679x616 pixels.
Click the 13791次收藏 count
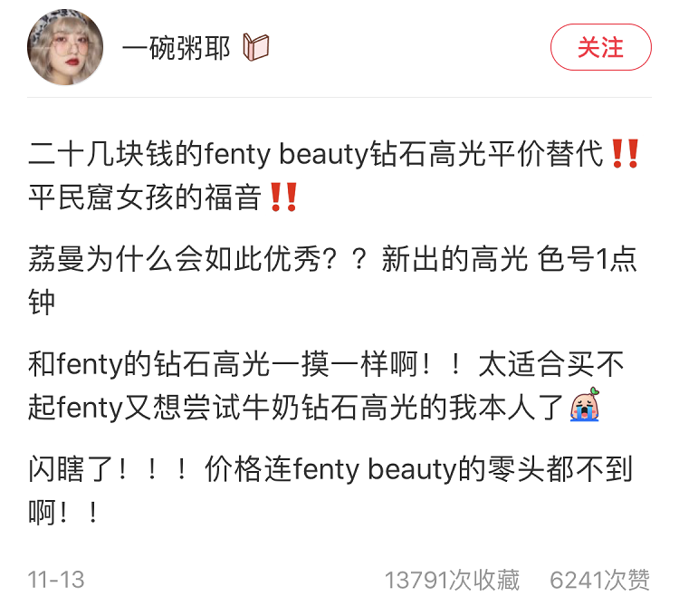coord(452,580)
